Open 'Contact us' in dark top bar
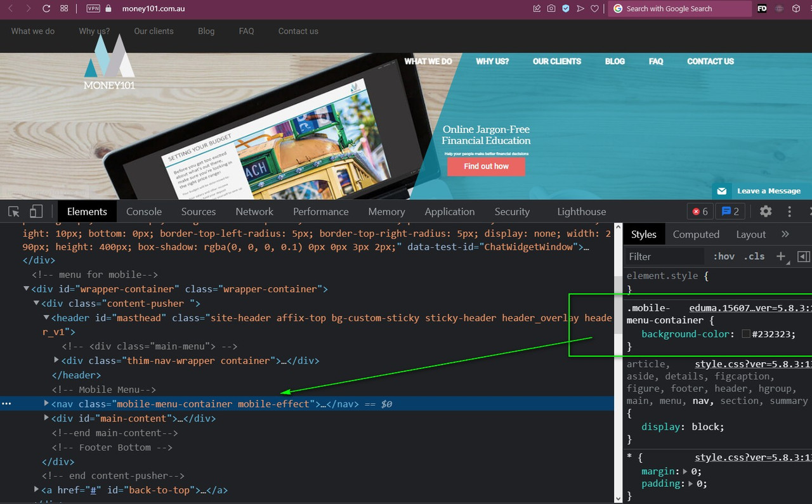Image resolution: width=812 pixels, height=504 pixels. coord(298,31)
